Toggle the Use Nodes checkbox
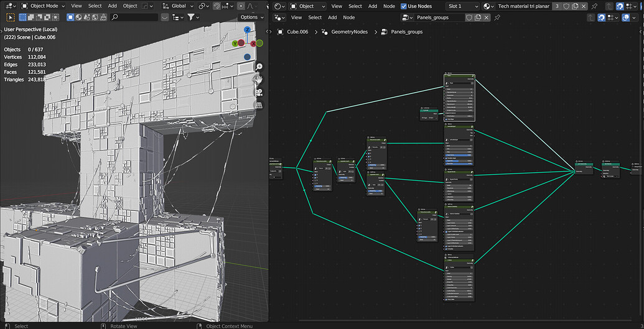This screenshot has width=644, height=329. [x=404, y=6]
